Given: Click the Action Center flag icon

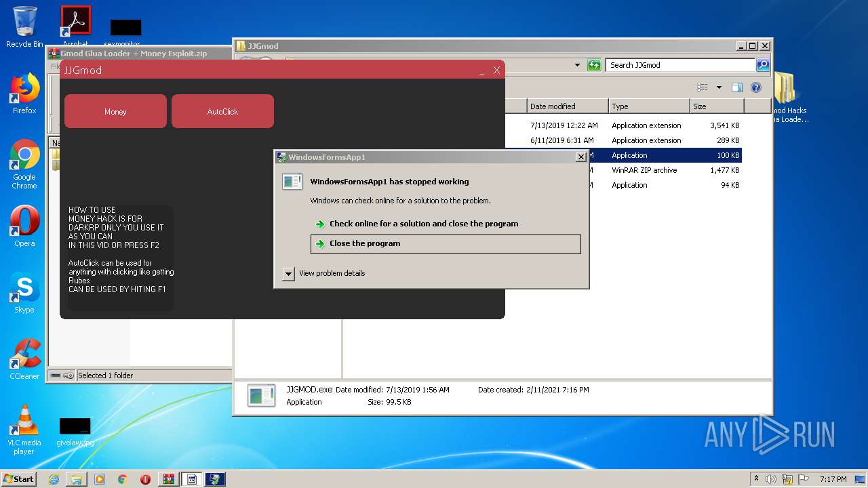Looking at the screenshot, I should tap(804, 479).
